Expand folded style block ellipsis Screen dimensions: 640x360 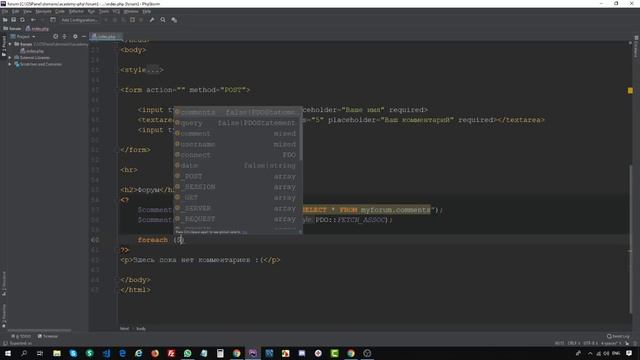pos(153,70)
